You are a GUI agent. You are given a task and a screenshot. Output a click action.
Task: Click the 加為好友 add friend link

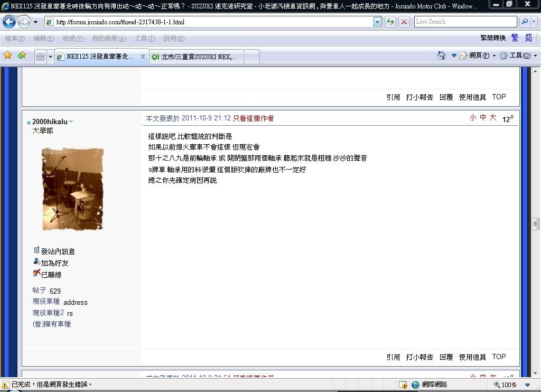click(x=54, y=263)
